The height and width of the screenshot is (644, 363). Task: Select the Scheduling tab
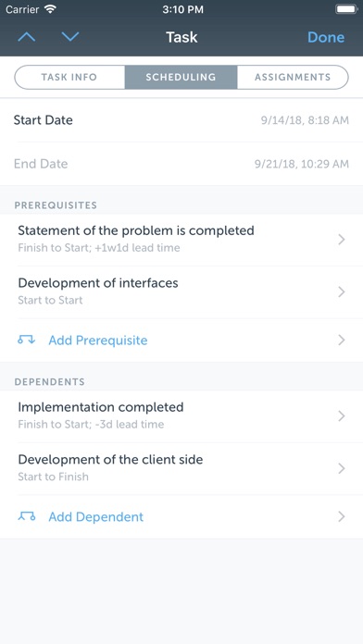click(x=181, y=77)
